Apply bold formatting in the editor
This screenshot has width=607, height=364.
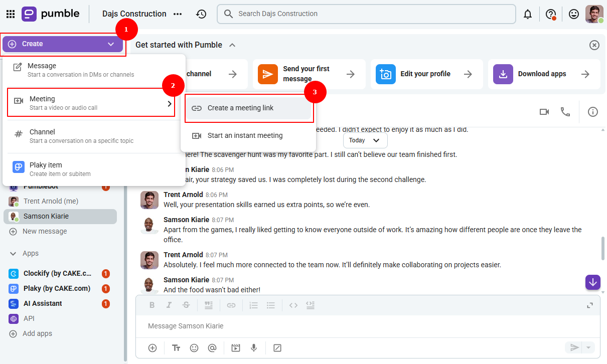152,305
